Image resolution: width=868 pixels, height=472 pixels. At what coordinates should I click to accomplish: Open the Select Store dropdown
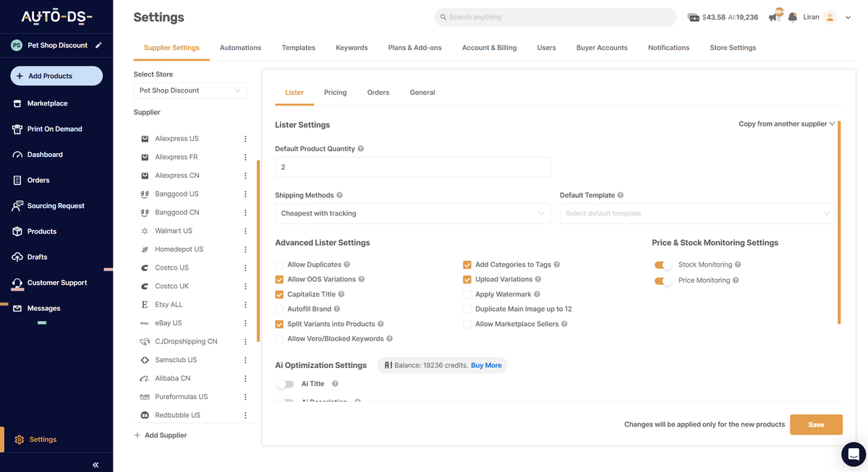pyautogui.click(x=190, y=90)
